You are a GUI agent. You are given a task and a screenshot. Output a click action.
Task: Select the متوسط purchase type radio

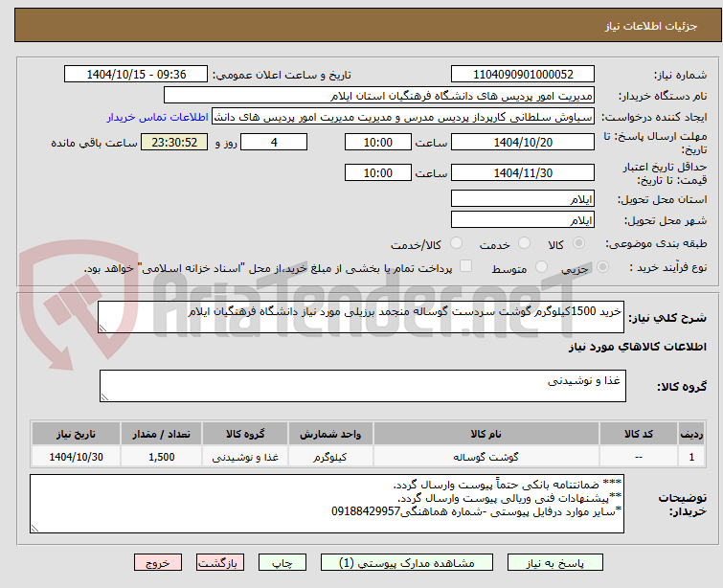pyautogui.click(x=541, y=267)
